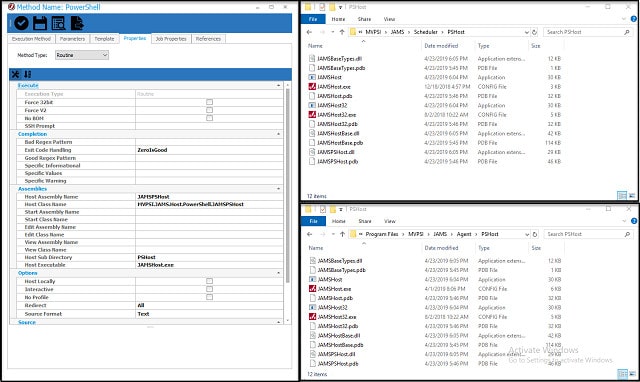Screen dimensions: 640x382
Task: Go forward in the Agent PSHost window
Action: (322, 234)
